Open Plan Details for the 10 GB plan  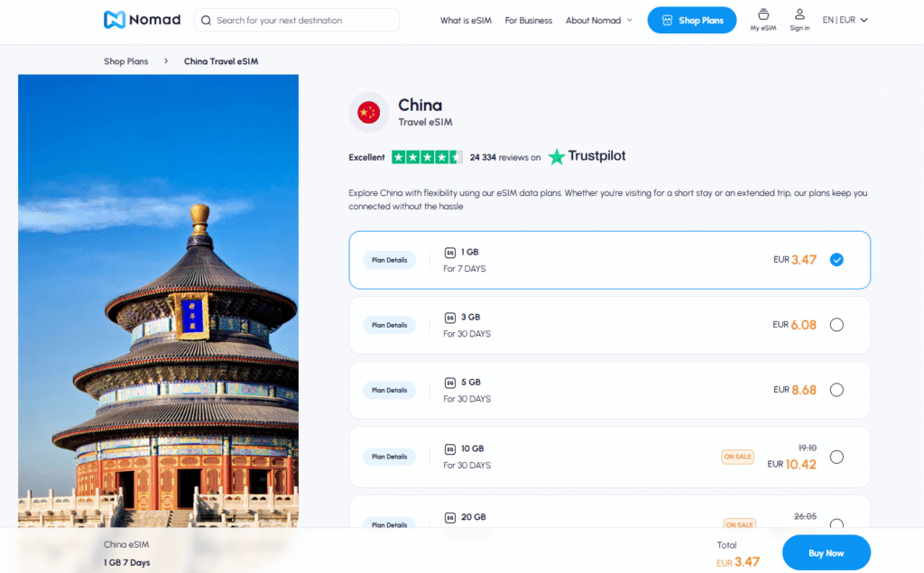(389, 457)
